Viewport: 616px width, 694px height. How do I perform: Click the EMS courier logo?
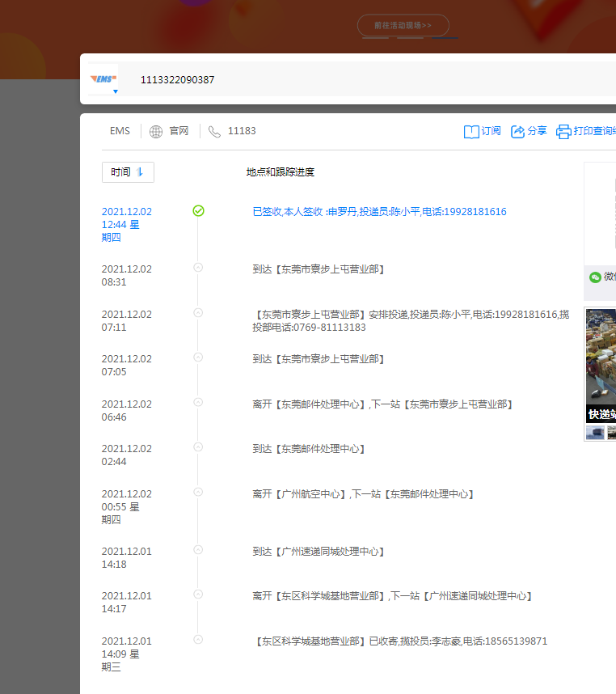[103, 78]
